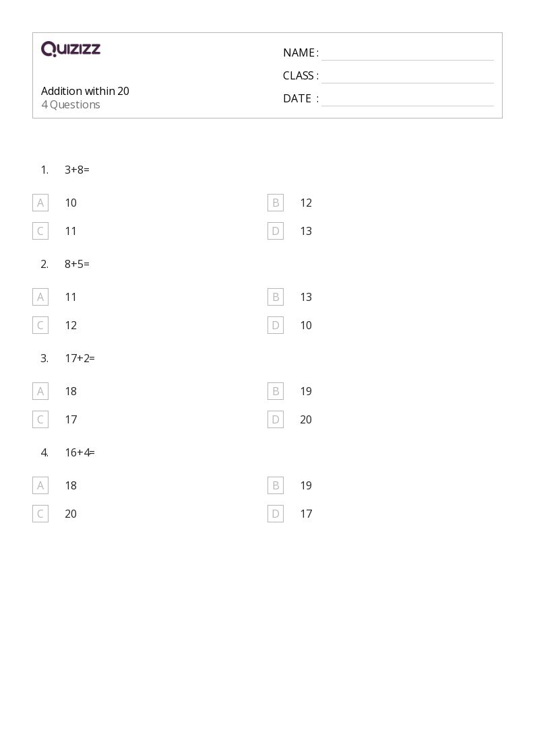The width and height of the screenshot is (535, 756).
Task: Check answer box A for 8+5
Action: point(40,297)
